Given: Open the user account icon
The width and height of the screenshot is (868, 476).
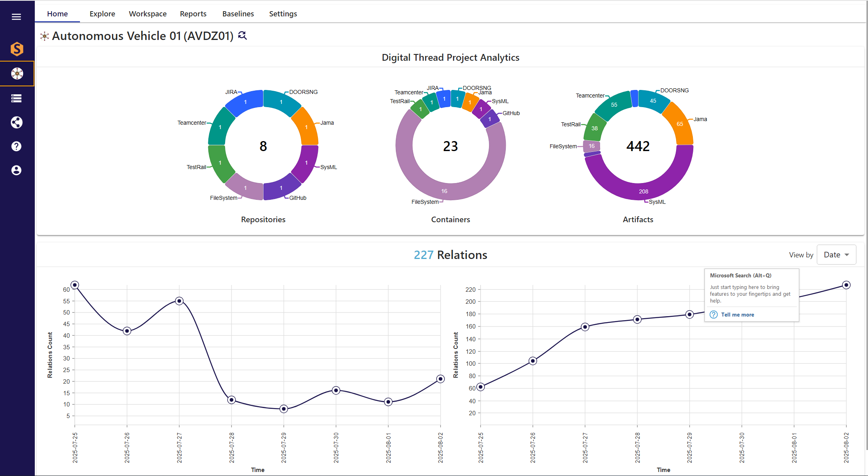Looking at the screenshot, I should click(x=16, y=170).
